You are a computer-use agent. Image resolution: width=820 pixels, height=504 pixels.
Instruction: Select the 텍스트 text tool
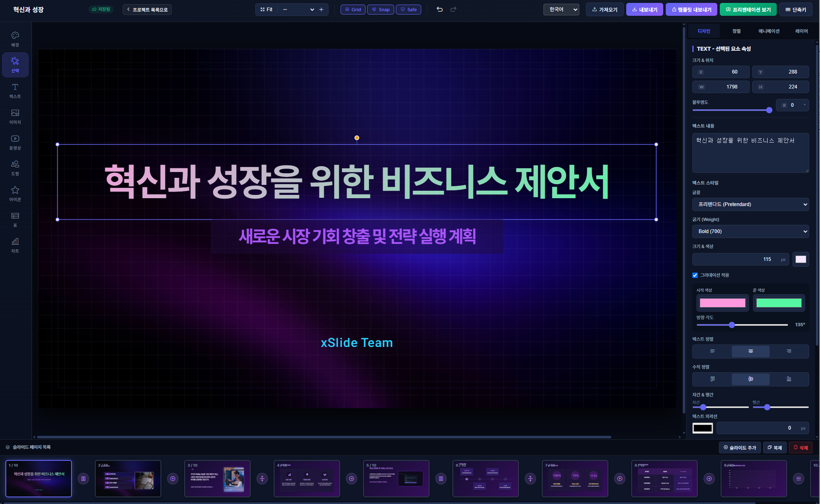pos(15,91)
